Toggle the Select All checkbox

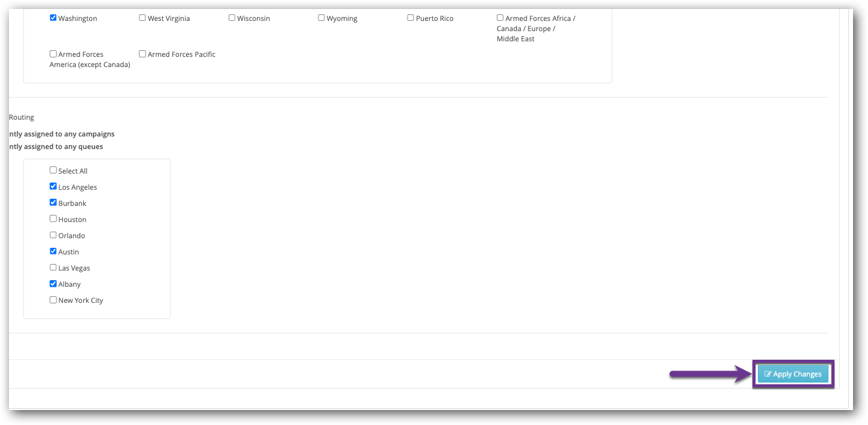tap(53, 169)
